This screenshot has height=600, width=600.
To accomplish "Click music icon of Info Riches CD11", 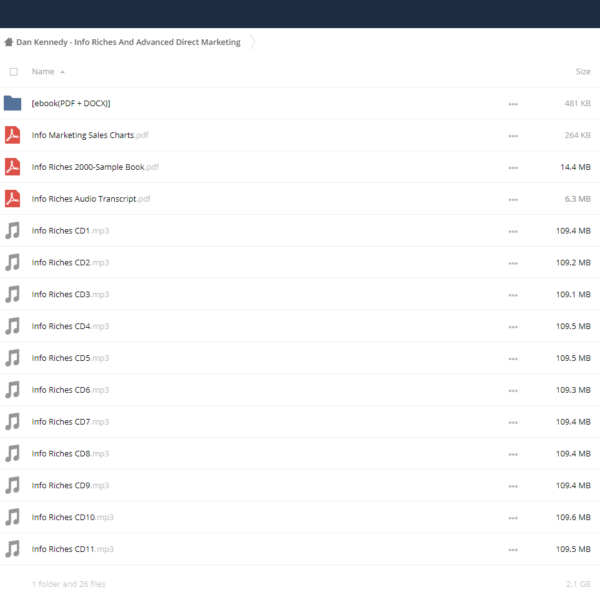I will point(13,549).
